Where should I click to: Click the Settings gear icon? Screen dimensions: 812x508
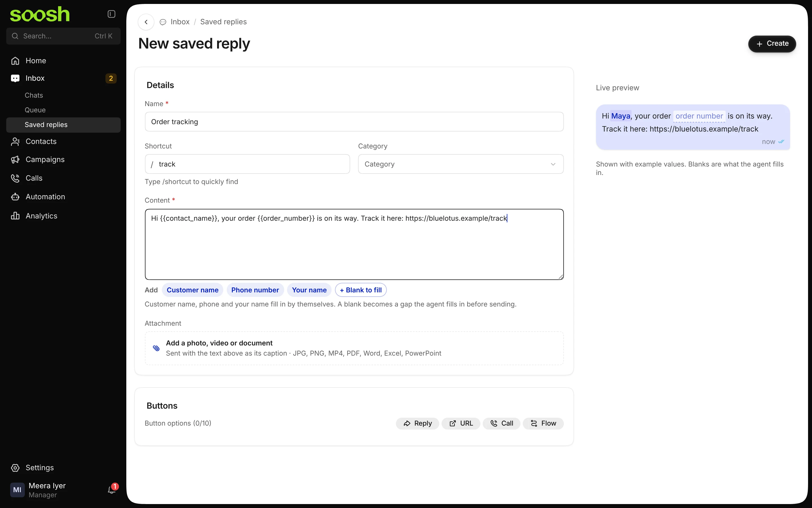tap(15, 468)
